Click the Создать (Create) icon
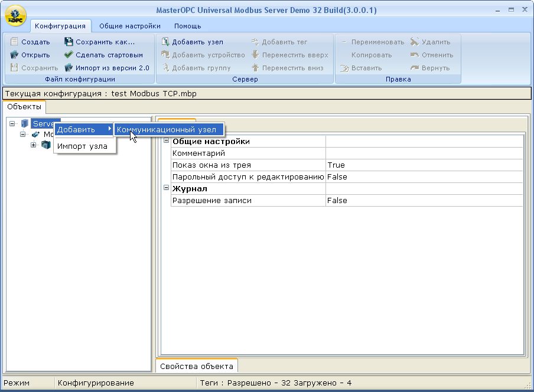 pos(15,42)
